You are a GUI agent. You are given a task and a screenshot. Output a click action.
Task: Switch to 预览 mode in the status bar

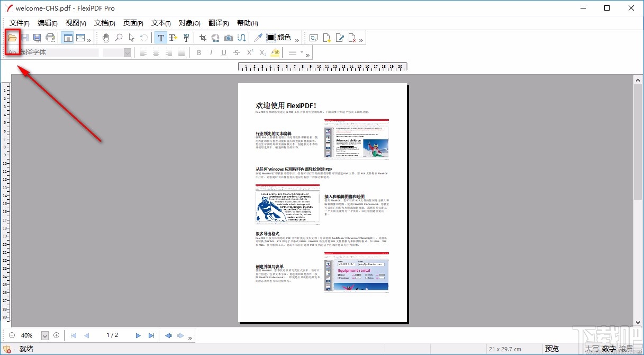(x=552, y=349)
